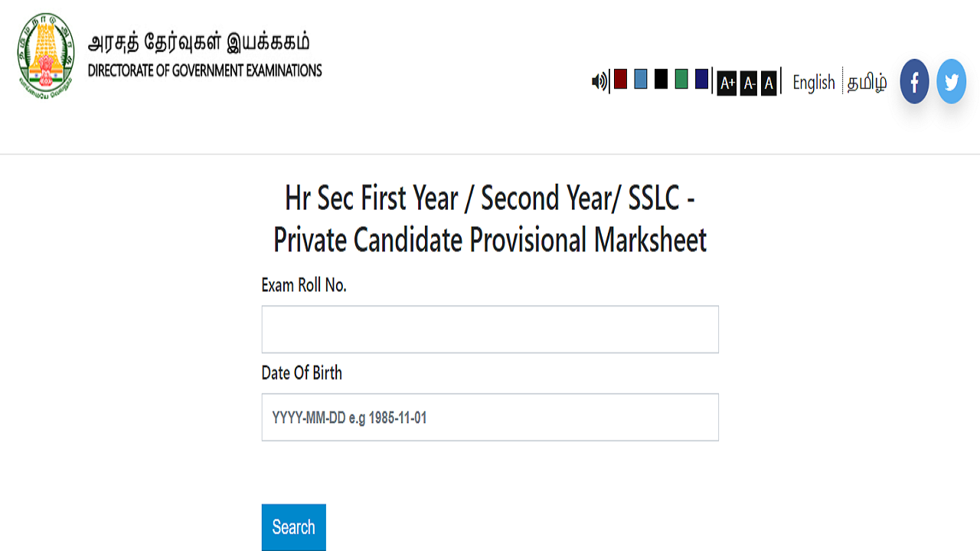Switch site language to English
Screen dimensions: 980x551
click(813, 82)
